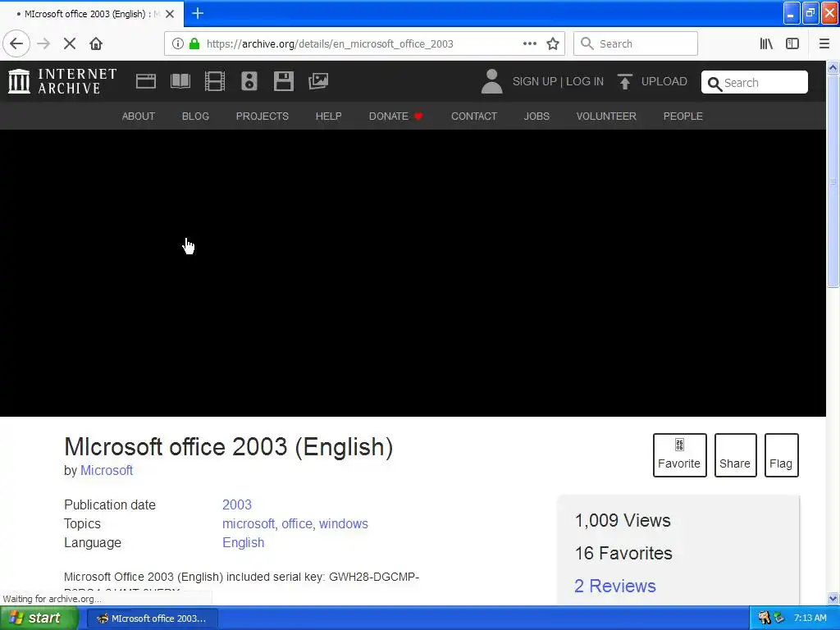Click the Flag button
The image size is (840, 630).
(x=781, y=454)
